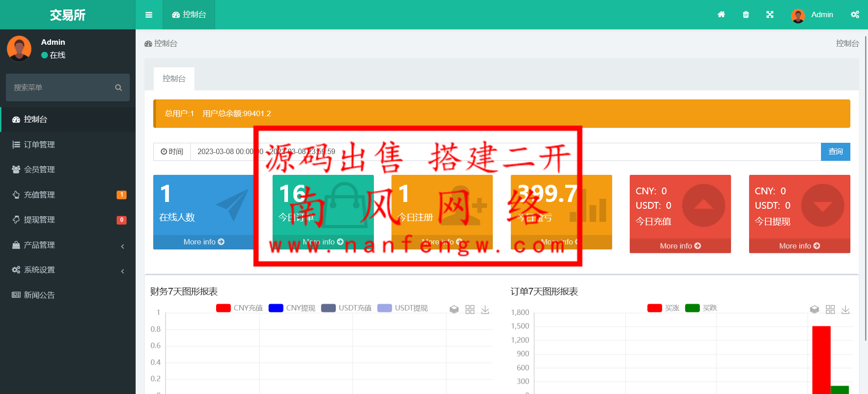Click the green 买跌 legend color swatch
Screen dimensions: 868x394
click(692, 308)
